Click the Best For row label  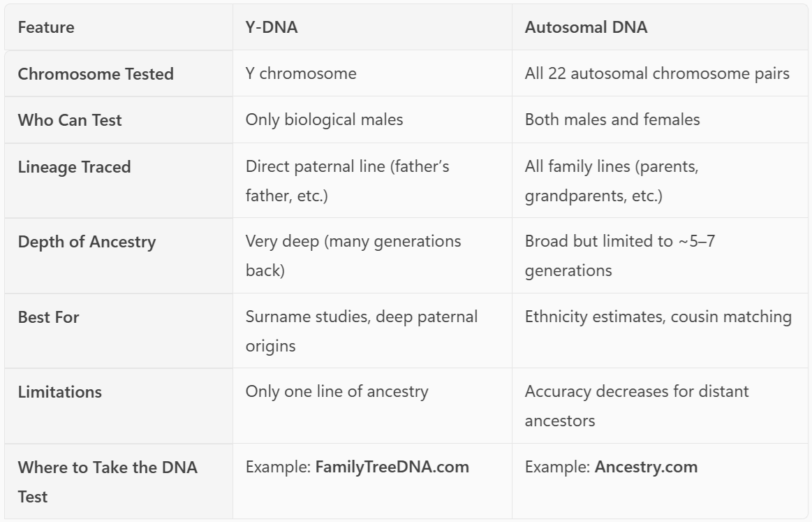(x=48, y=317)
